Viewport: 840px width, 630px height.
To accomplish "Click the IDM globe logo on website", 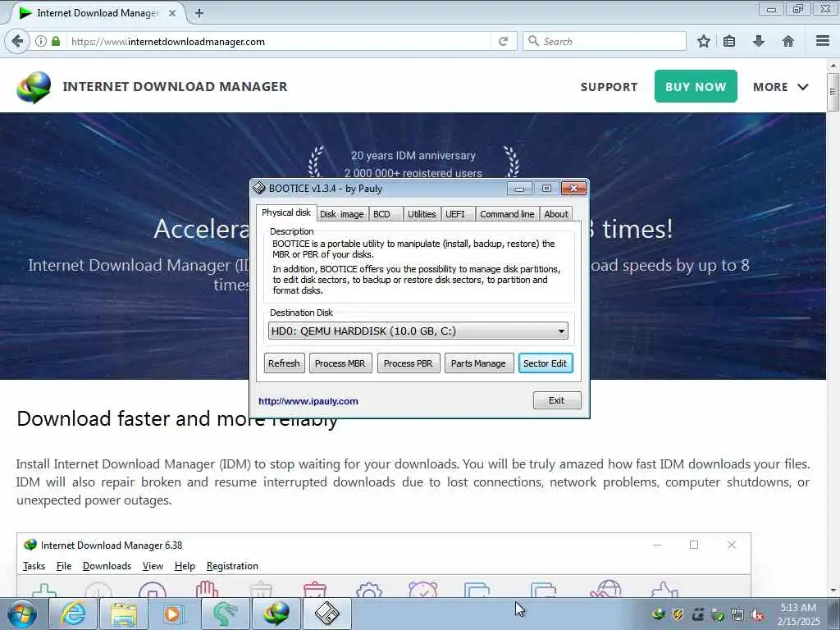I will point(34,87).
